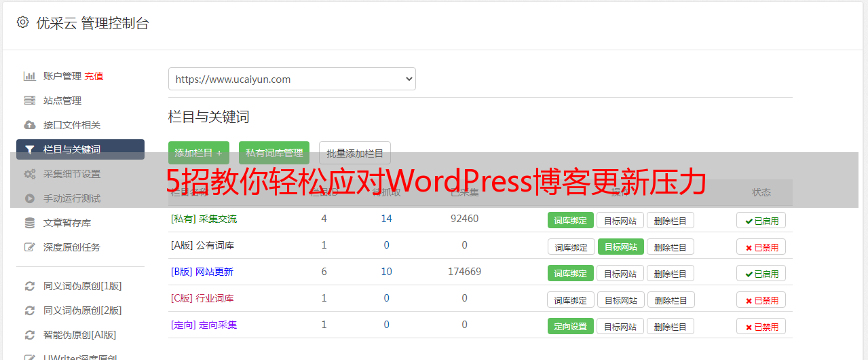Click 词库绑定 in the 行业词库 row
Viewport: 868px width, 360px height.
571,300
